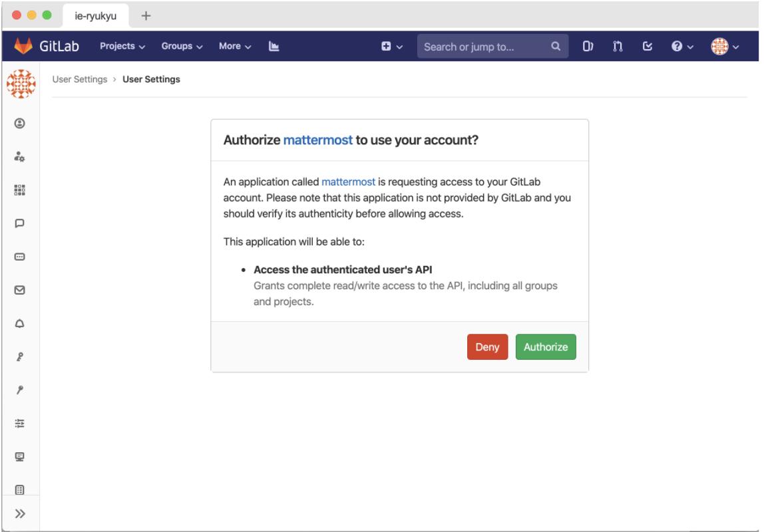Open SSH Keys via the key sidebar icon
The image size is (764, 532).
pyautogui.click(x=19, y=356)
